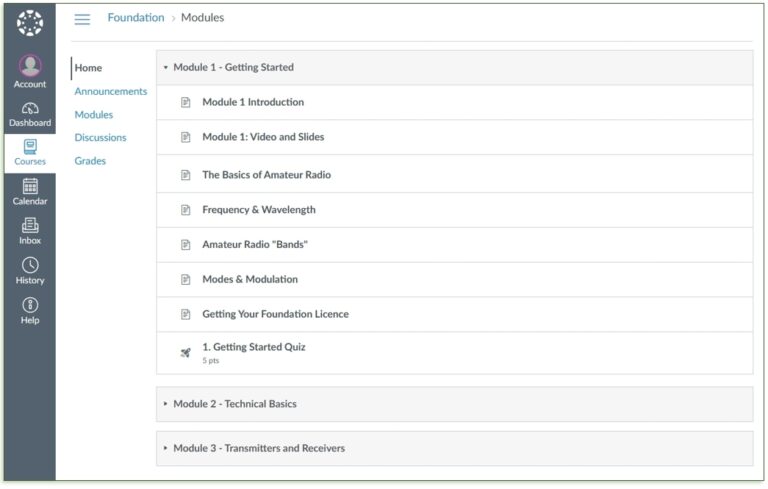Expand Module 2 - Technical Basics
The width and height of the screenshot is (768, 489).
166,404
